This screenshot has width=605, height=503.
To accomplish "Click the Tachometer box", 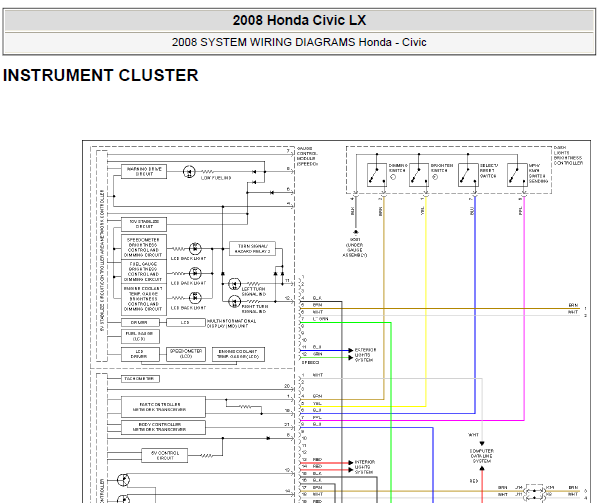I will click(x=140, y=379).
